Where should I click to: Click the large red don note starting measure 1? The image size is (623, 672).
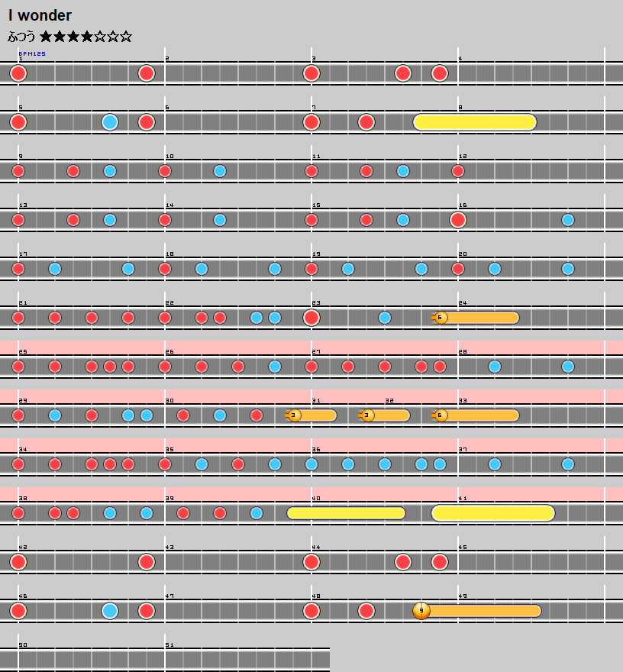click(18, 73)
